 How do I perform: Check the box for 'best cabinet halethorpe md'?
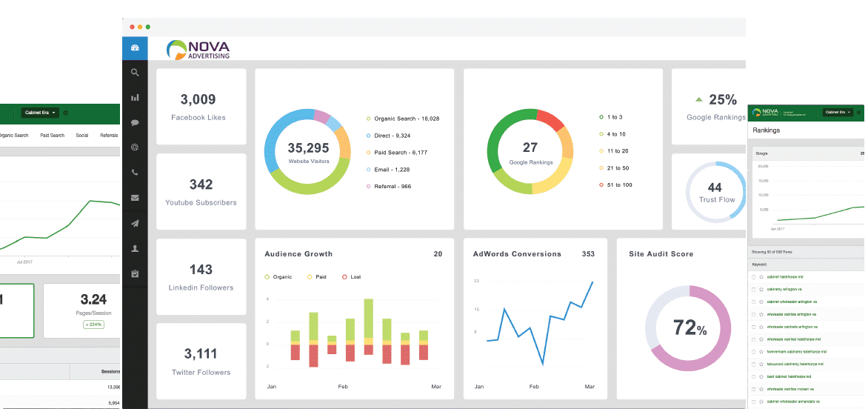[x=753, y=376]
